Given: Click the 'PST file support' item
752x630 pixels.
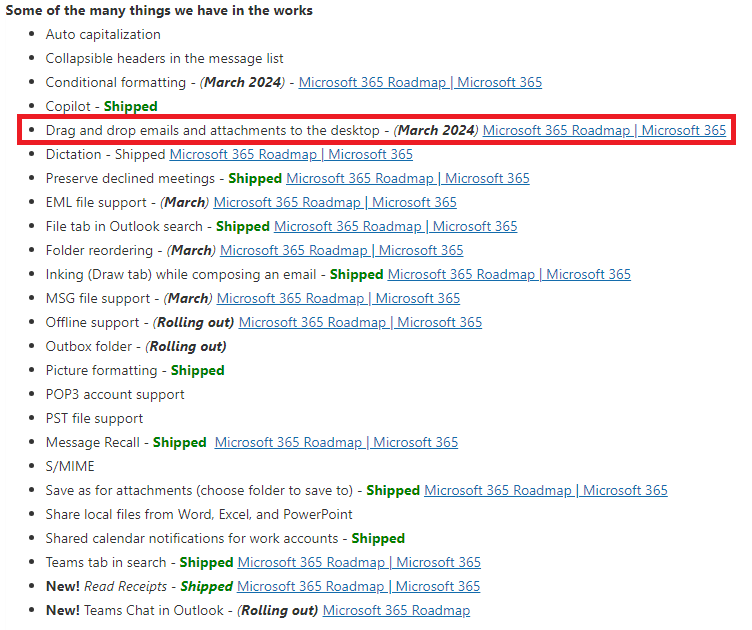Looking at the screenshot, I should (x=94, y=418).
